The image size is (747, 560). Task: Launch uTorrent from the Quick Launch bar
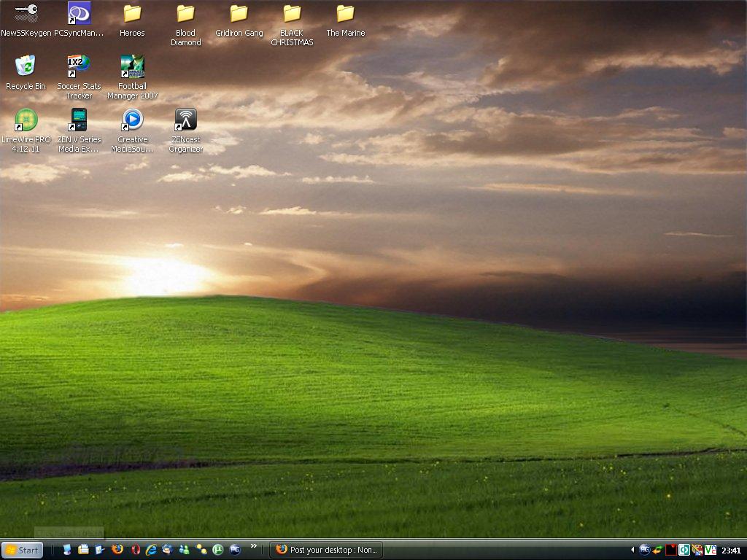click(217, 550)
